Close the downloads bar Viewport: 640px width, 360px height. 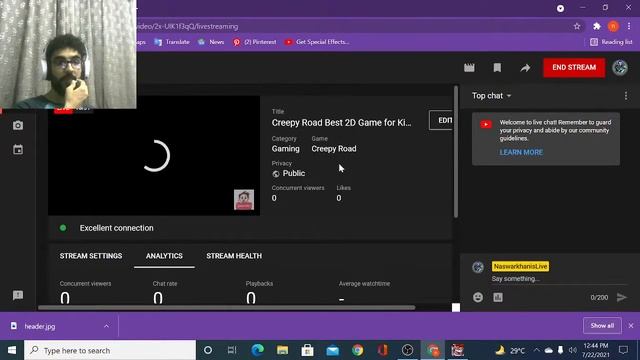pyautogui.click(x=631, y=326)
